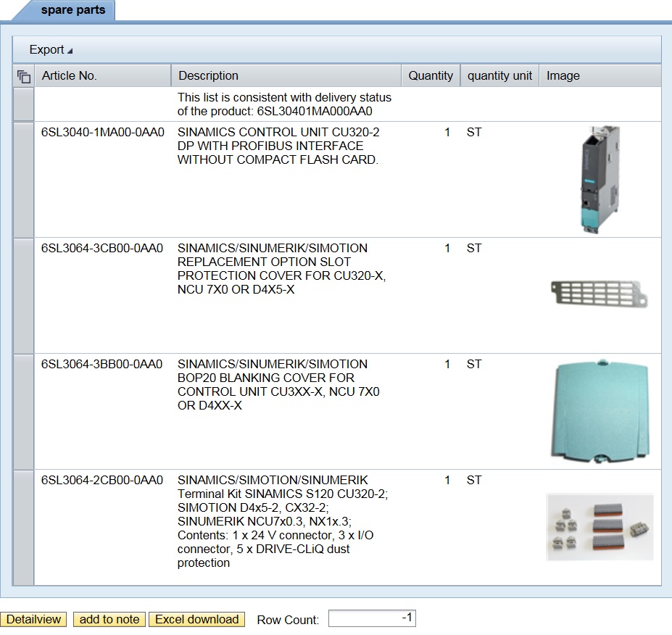Click the Image column header

[x=600, y=76]
